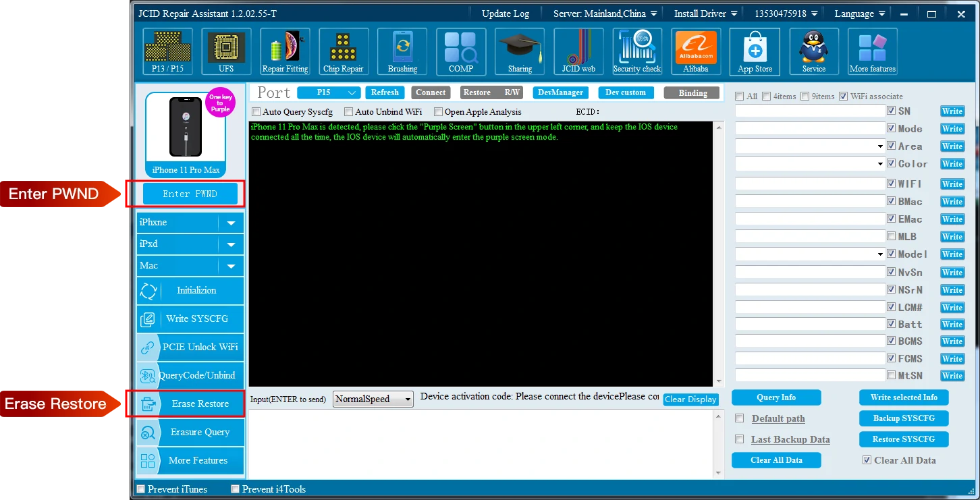Image resolution: width=980 pixels, height=500 pixels.
Task: Start Erase Restore function
Action: [190, 404]
